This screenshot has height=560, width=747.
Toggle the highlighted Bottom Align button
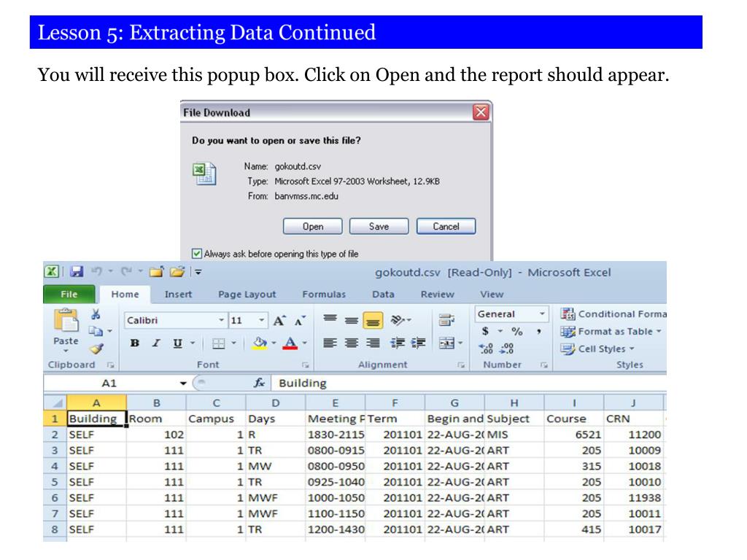373,320
